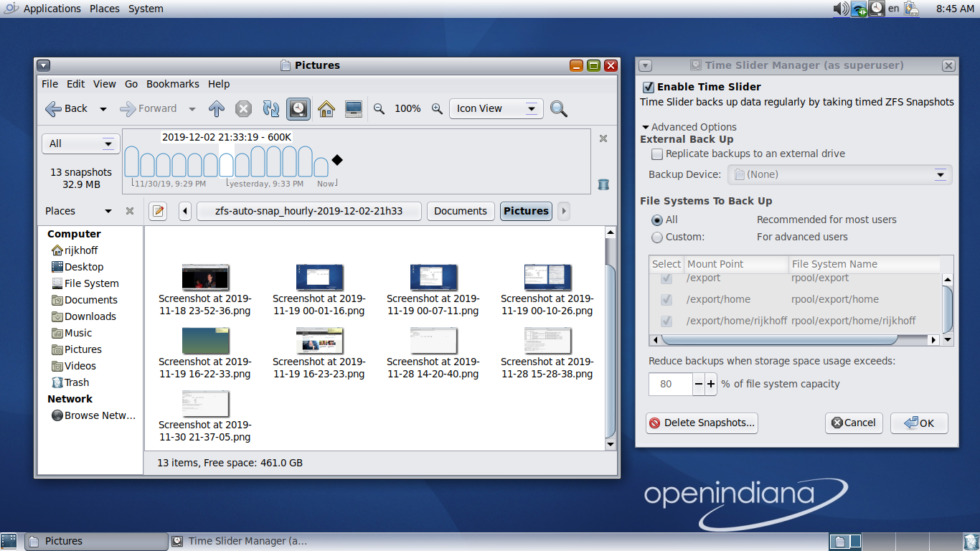
Task: Open the All snapshots filter dropdown
Action: pos(80,143)
